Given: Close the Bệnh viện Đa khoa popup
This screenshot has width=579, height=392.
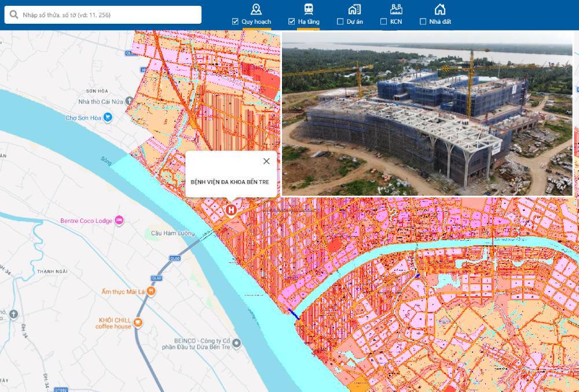Looking at the screenshot, I should tap(266, 161).
